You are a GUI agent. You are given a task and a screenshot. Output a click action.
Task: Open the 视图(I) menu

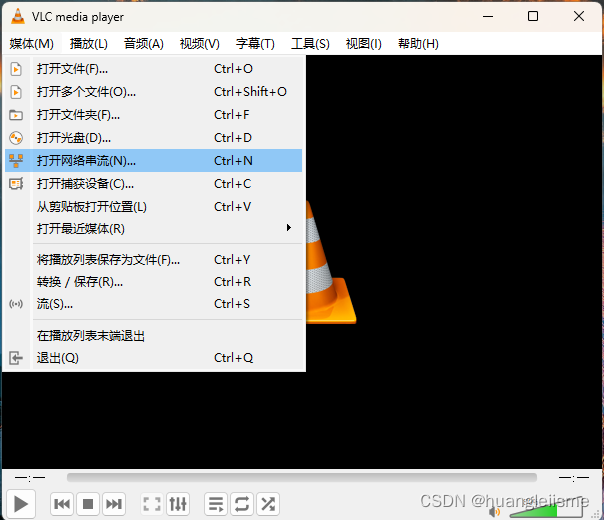tap(364, 44)
